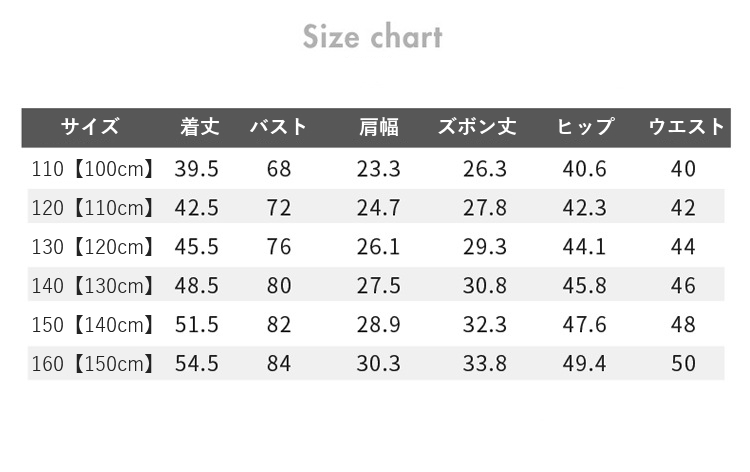The height and width of the screenshot is (472, 750).
Task: Click the ヒップ column header
Action: click(x=585, y=127)
